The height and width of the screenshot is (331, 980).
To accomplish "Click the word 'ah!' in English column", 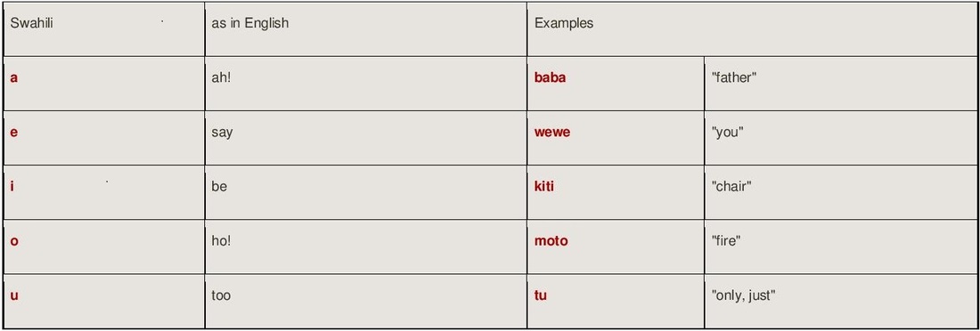I will coord(221,78).
